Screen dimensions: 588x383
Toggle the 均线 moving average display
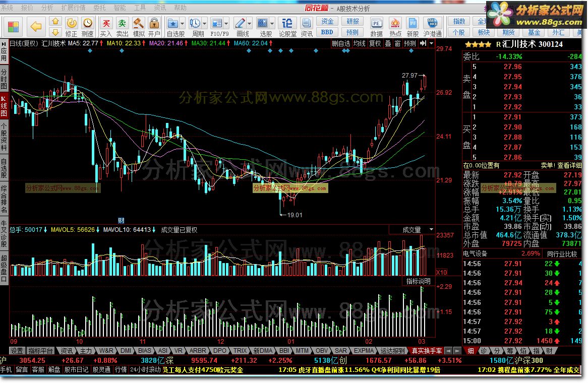(359, 43)
